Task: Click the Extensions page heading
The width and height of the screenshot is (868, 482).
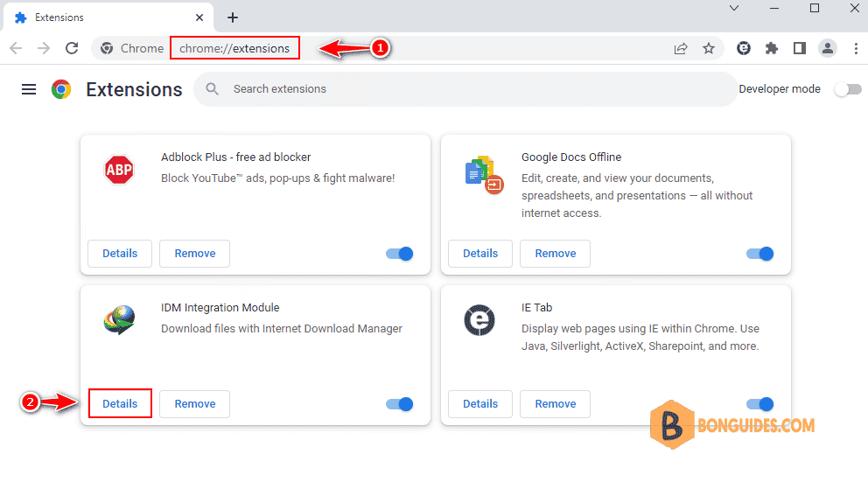Action: 134,89
